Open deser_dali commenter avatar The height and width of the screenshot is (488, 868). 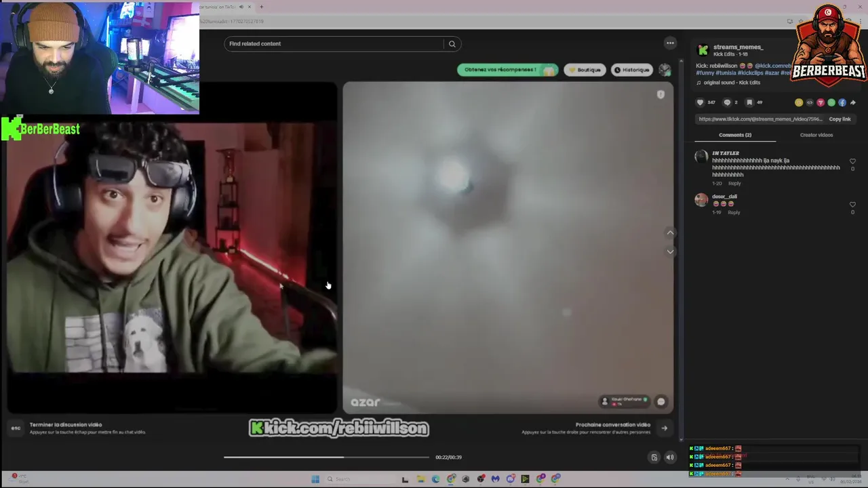pos(701,199)
